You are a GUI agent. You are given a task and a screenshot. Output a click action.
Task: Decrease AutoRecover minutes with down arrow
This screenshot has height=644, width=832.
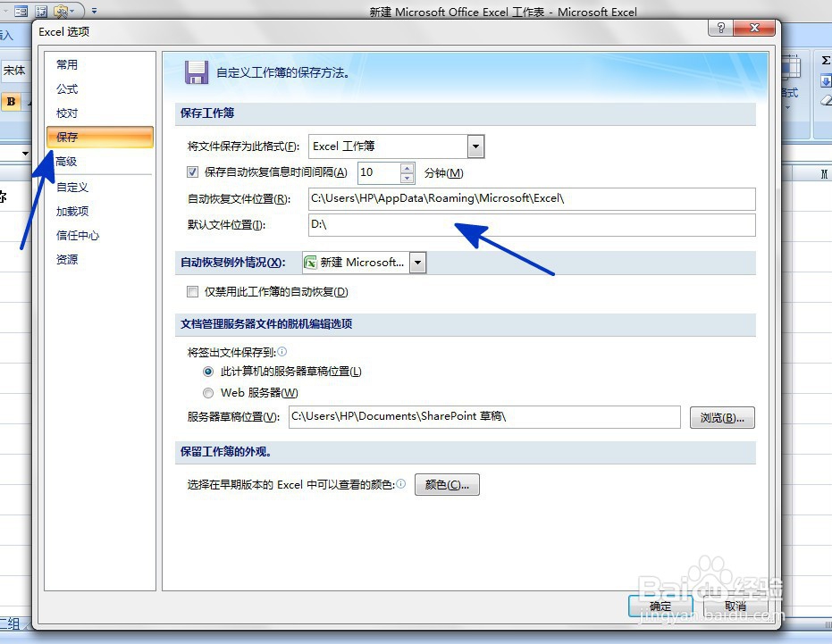tap(407, 179)
